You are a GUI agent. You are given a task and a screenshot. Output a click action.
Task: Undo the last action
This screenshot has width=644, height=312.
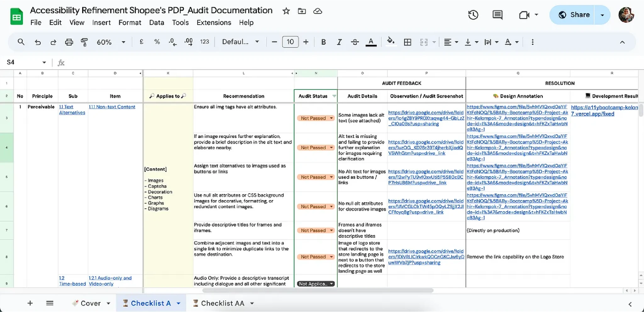(38, 42)
